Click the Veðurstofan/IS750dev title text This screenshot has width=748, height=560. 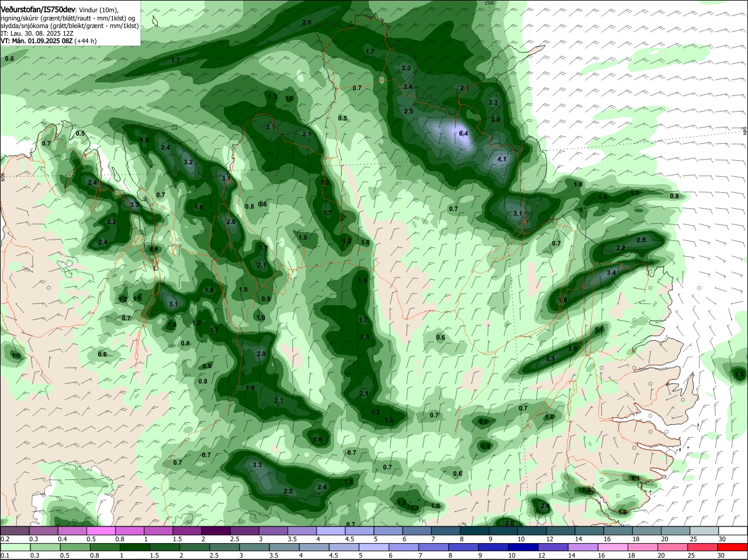click(38, 10)
